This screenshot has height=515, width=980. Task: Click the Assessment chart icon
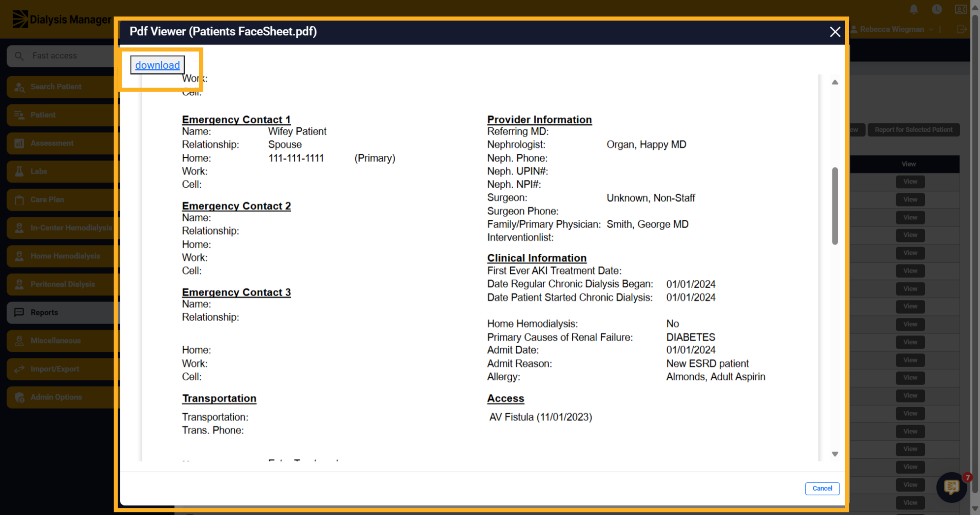(19, 143)
